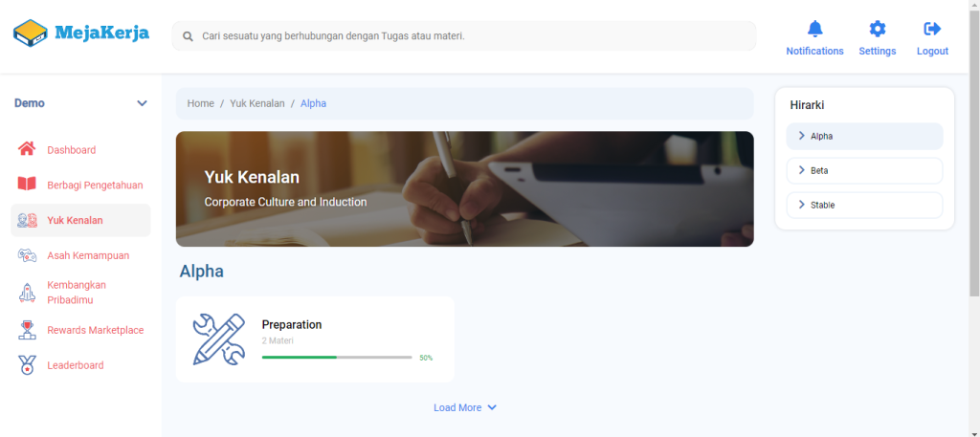Click the search magnifier icon

(x=188, y=36)
